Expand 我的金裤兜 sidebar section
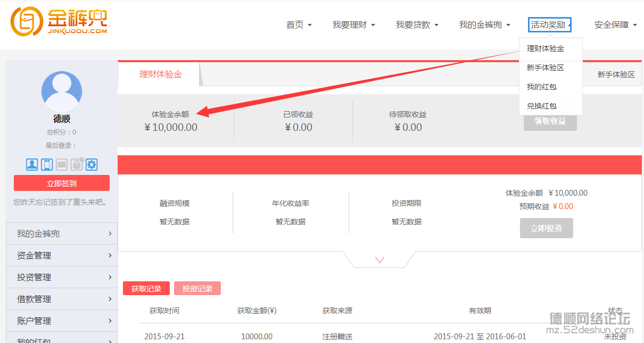644x343 pixels. [62, 233]
